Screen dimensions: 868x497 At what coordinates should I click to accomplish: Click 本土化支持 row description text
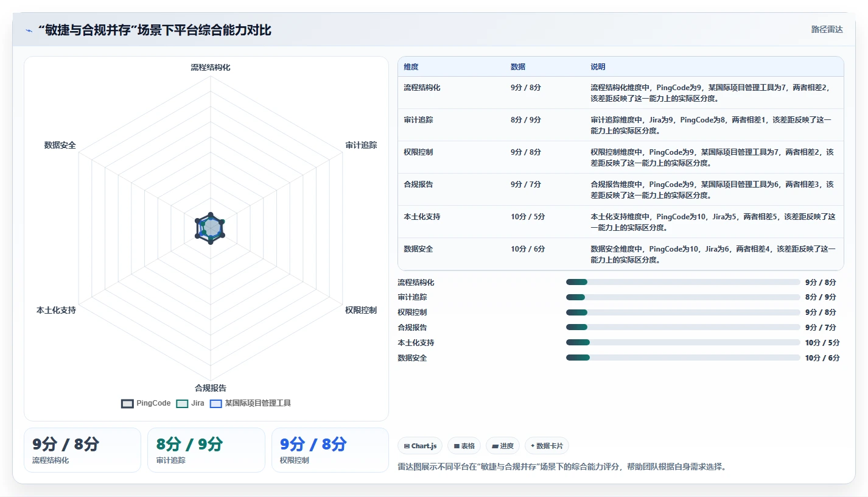[713, 222]
